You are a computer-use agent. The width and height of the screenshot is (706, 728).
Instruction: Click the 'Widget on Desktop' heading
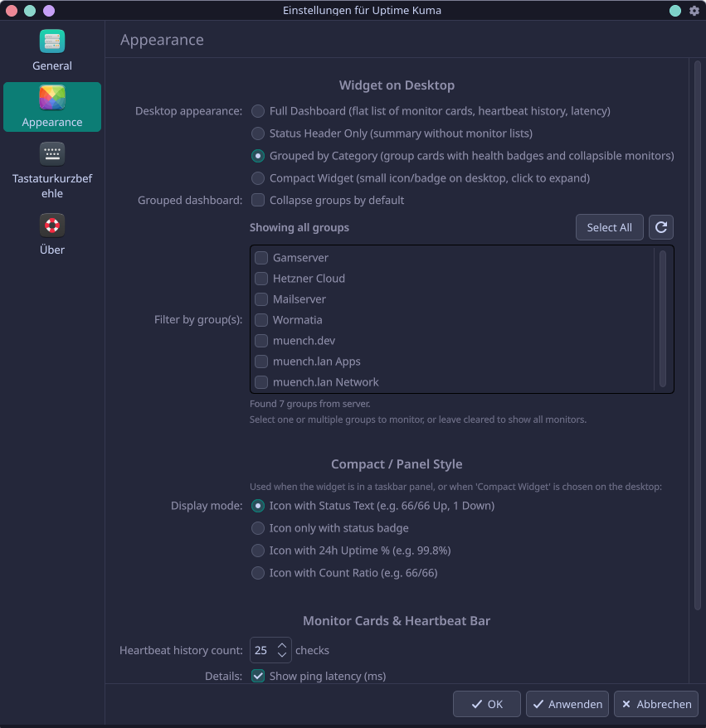(x=397, y=85)
